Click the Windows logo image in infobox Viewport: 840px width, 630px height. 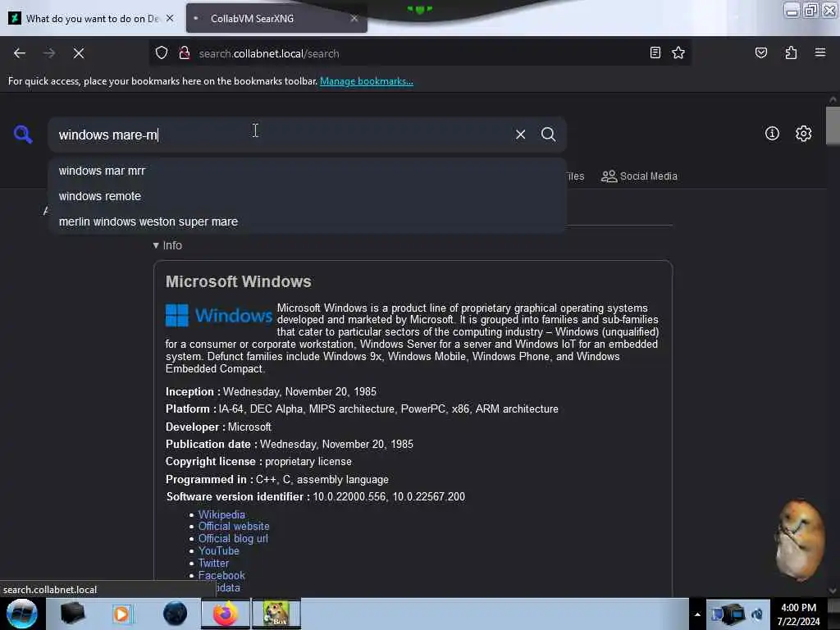[218, 316]
